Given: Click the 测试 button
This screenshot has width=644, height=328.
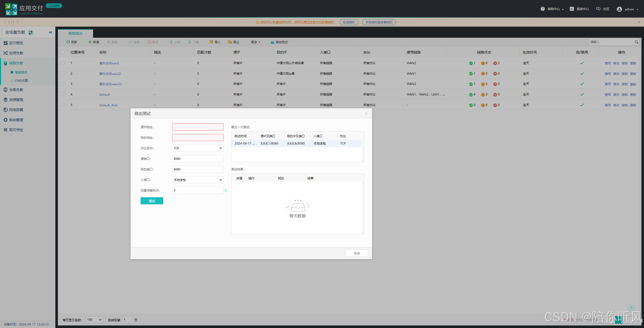Looking at the screenshot, I should [x=152, y=201].
